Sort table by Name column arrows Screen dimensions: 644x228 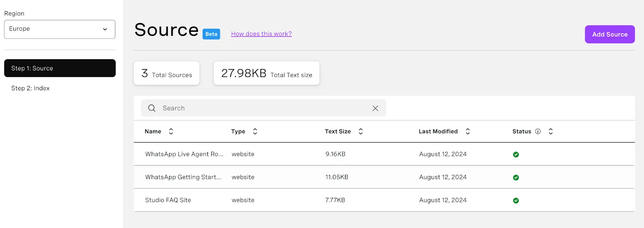pyautogui.click(x=171, y=131)
